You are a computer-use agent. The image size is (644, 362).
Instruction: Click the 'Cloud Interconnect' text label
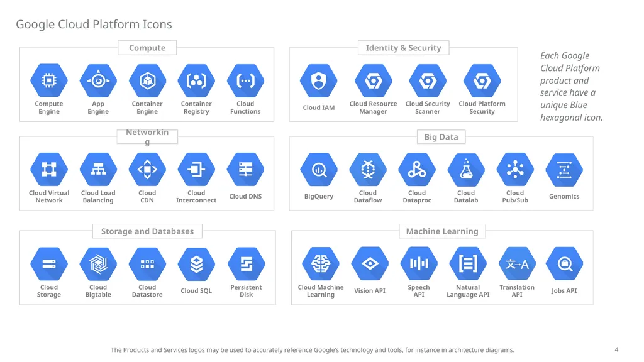(x=196, y=197)
